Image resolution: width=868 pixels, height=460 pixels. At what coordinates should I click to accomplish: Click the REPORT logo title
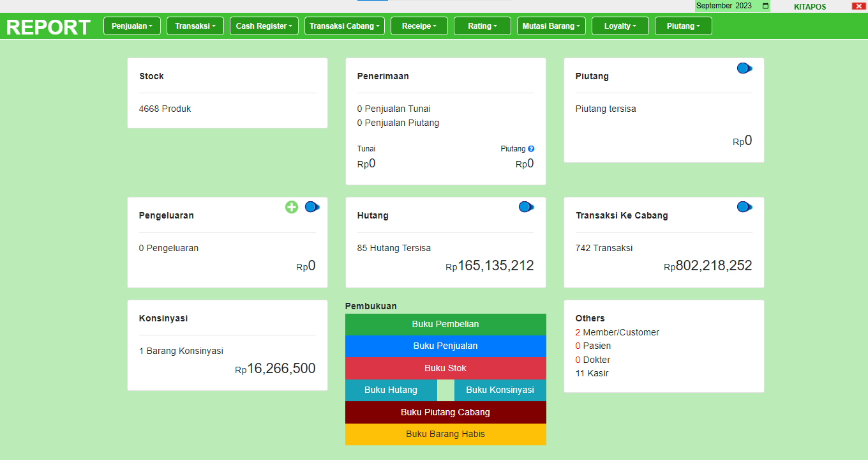pos(49,27)
